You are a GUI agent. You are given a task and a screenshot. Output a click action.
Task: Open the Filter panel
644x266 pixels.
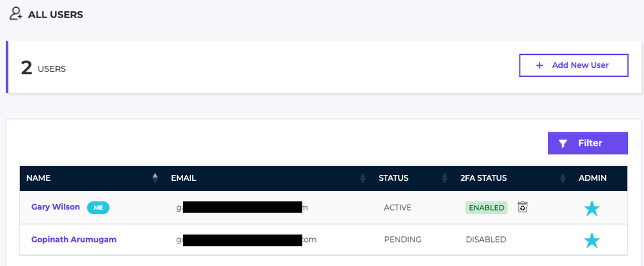tap(587, 143)
